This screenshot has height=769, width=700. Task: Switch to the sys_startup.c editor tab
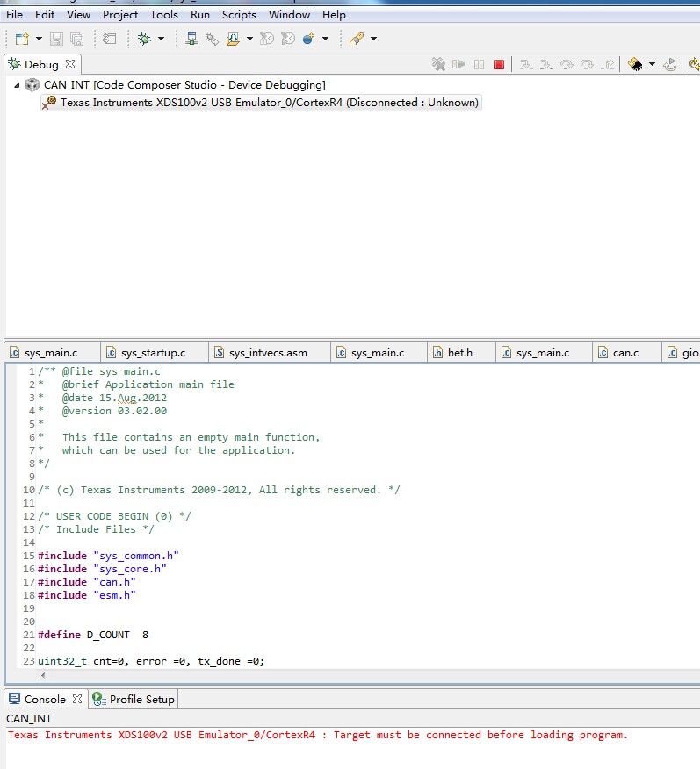pos(153,353)
